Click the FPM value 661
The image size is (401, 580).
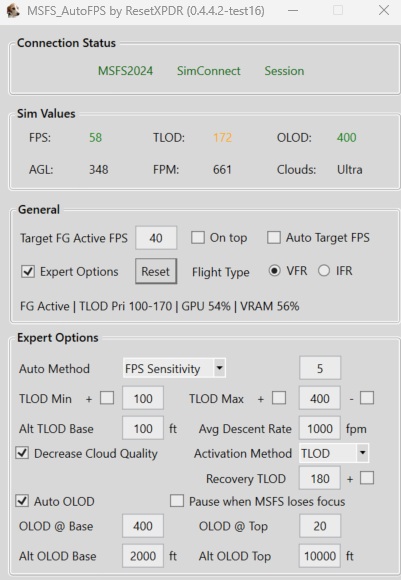pyautogui.click(x=222, y=169)
